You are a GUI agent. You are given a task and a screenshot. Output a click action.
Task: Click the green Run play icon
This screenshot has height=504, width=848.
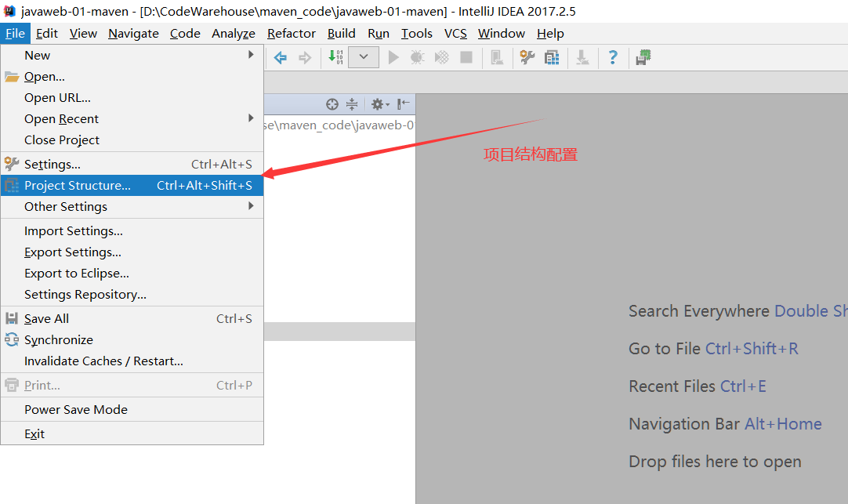coord(393,57)
